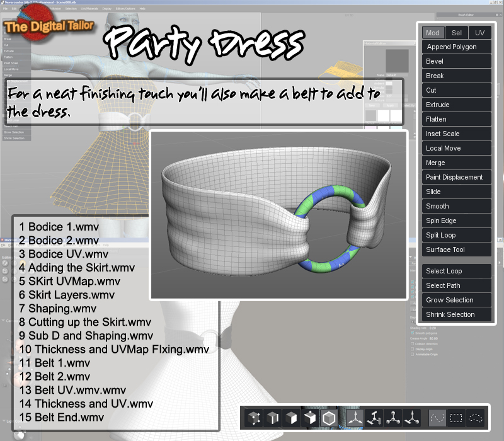Viewport: 504px width, 441px height.
Task: Choose the lasso selection style icon
Action: pos(475,418)
